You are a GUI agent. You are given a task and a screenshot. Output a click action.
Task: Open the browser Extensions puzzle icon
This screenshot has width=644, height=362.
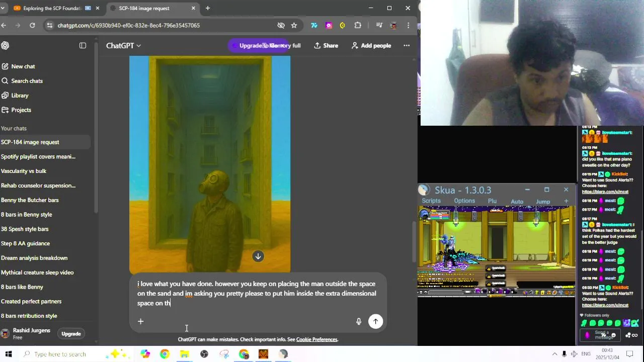click(x=358, y=25)
